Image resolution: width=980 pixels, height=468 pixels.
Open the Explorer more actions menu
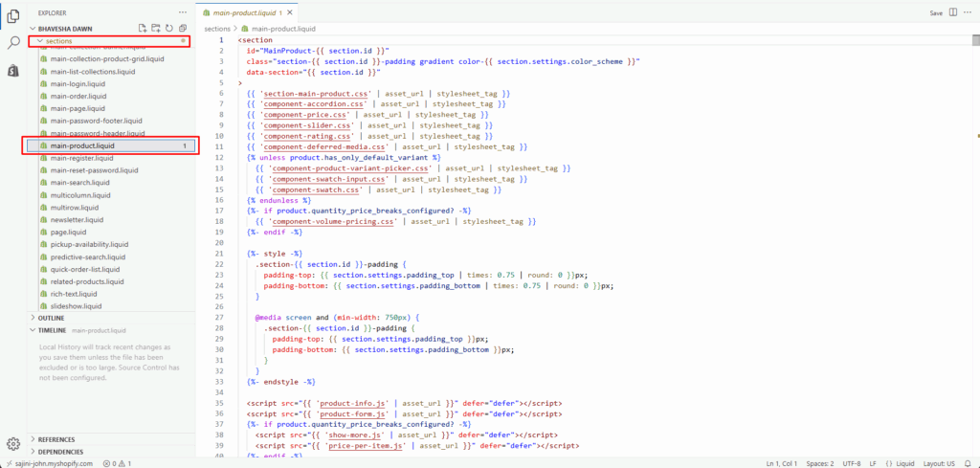pyautogui.click(x=183, y=12)
